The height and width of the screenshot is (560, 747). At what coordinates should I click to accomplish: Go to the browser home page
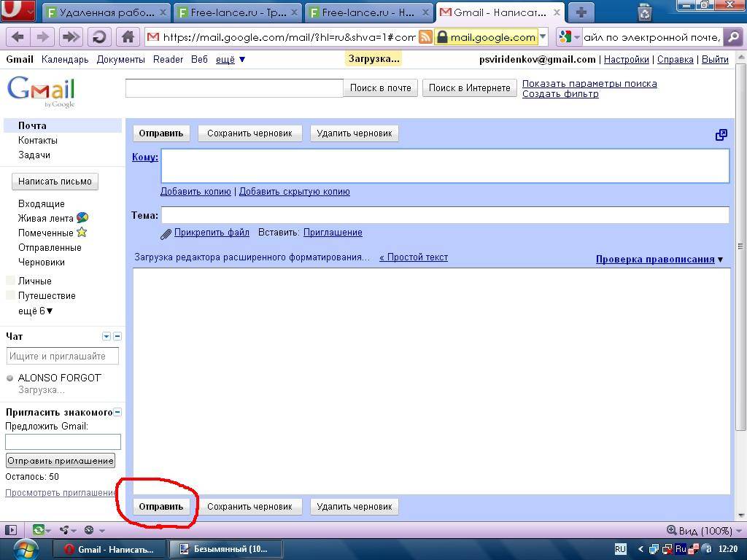(128, 37)
